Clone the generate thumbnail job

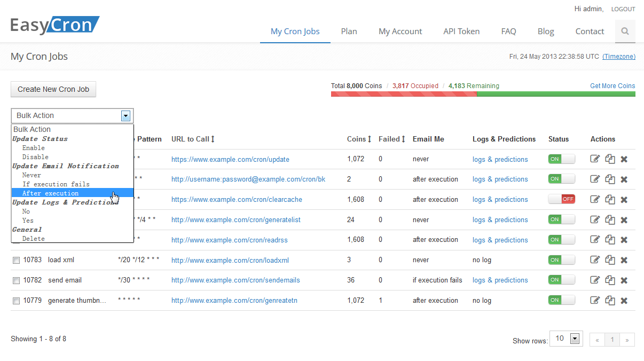[610, 300]
